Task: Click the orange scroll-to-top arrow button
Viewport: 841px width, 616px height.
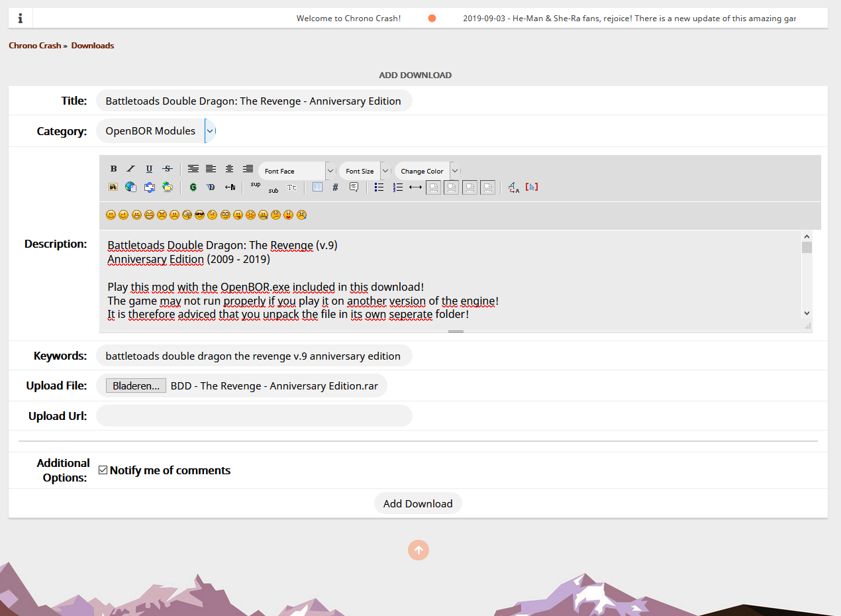Action: click(419, 550)
